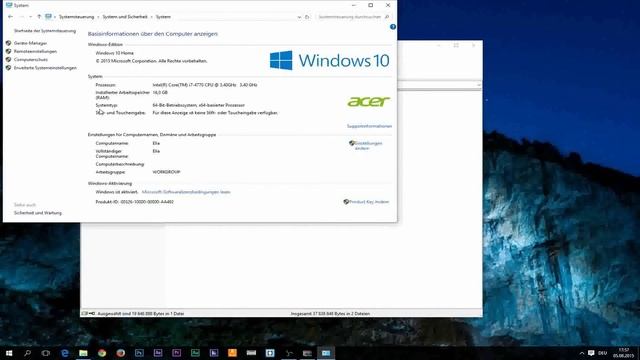Click the 16,0 GB RAM value

click(160, 93)
